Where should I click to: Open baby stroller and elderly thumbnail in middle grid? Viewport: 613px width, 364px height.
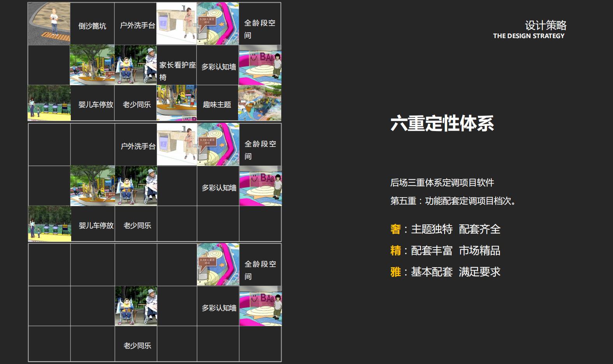pyautogui.click(x=136, y=186)
